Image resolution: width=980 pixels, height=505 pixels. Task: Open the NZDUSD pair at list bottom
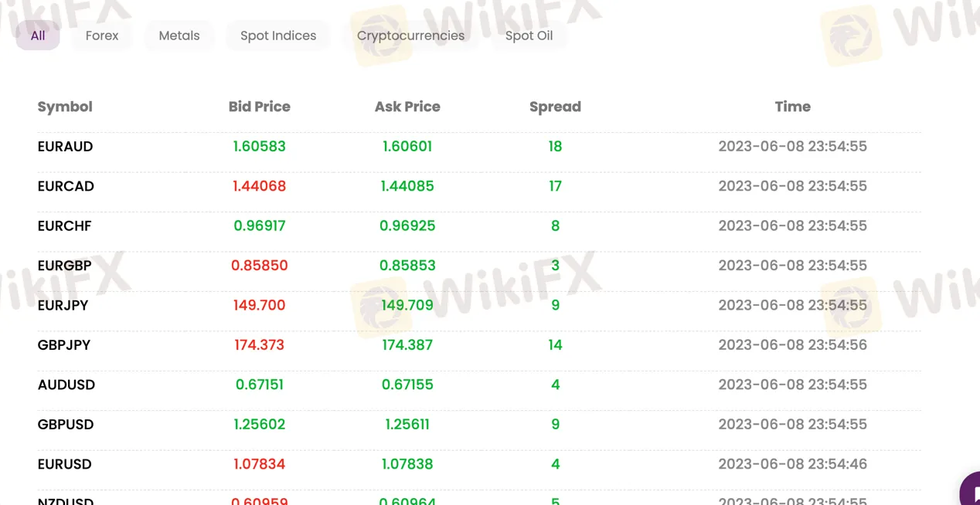[x=66, y=500]
